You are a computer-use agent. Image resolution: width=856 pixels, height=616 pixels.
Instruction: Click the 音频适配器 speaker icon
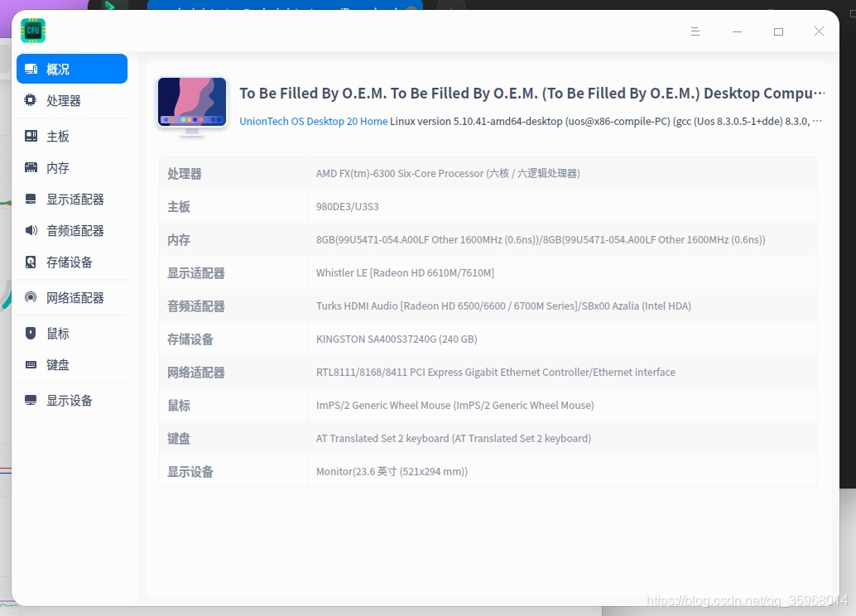pos(31,230)
